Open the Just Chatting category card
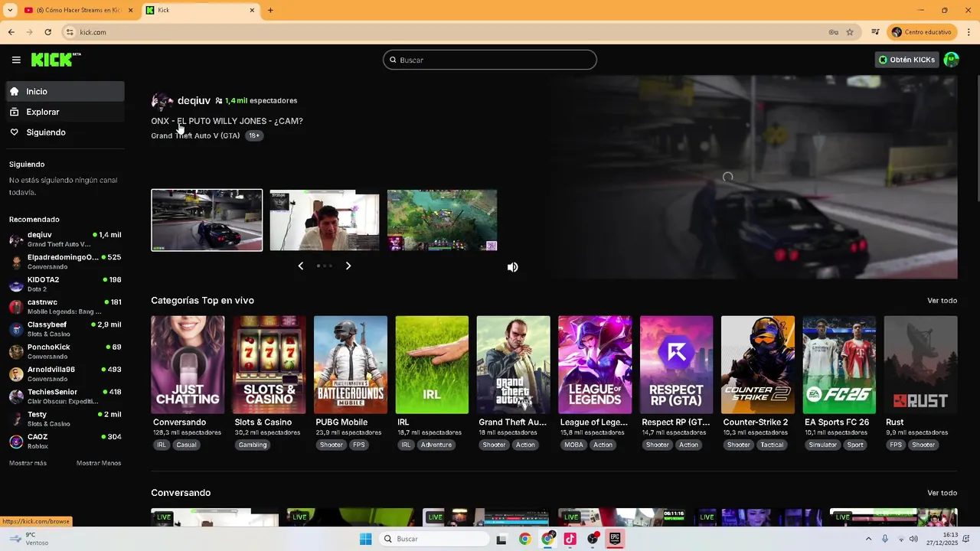This screenshot has height=551, width=980. pos(188,365)
